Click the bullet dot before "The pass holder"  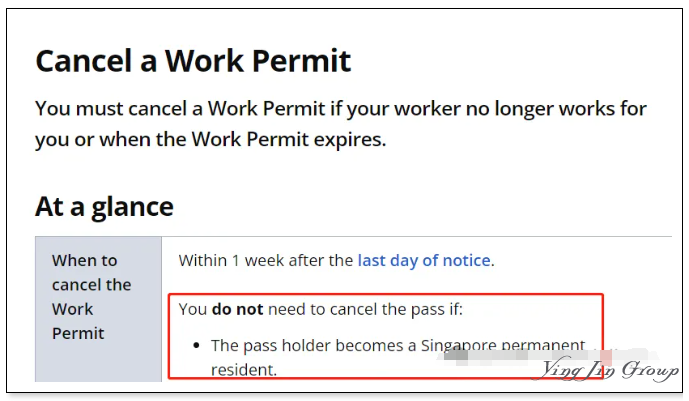click(x=196, y=346)
